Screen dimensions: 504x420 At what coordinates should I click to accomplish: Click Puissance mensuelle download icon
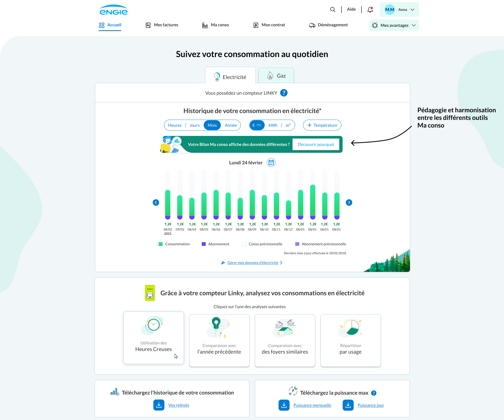(x=284, y=405)
